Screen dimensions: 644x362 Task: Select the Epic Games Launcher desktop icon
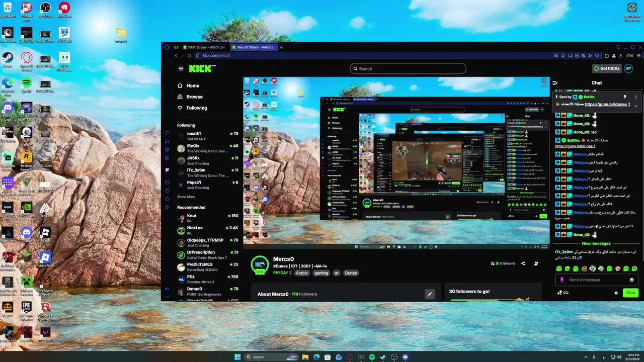(26, 310)
